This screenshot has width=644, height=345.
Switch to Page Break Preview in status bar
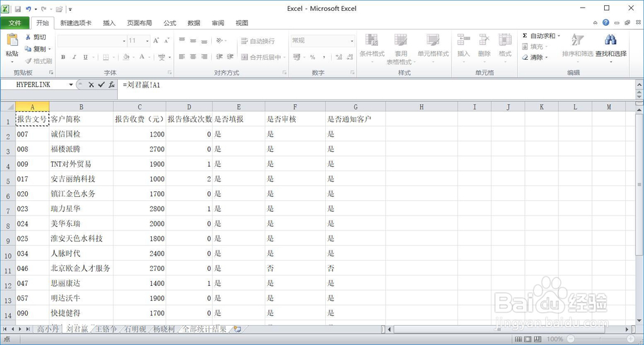point(536,339)
